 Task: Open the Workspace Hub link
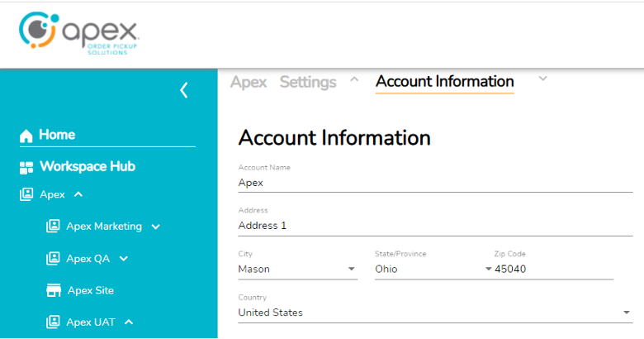pos(87,167)
